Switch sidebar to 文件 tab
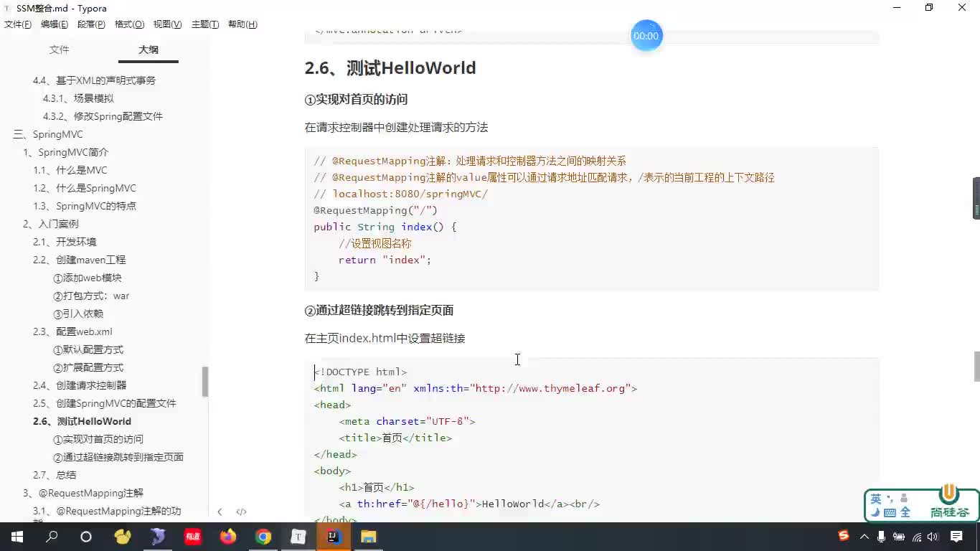This screenshot has width=980, height=551. tap(60, 50)
